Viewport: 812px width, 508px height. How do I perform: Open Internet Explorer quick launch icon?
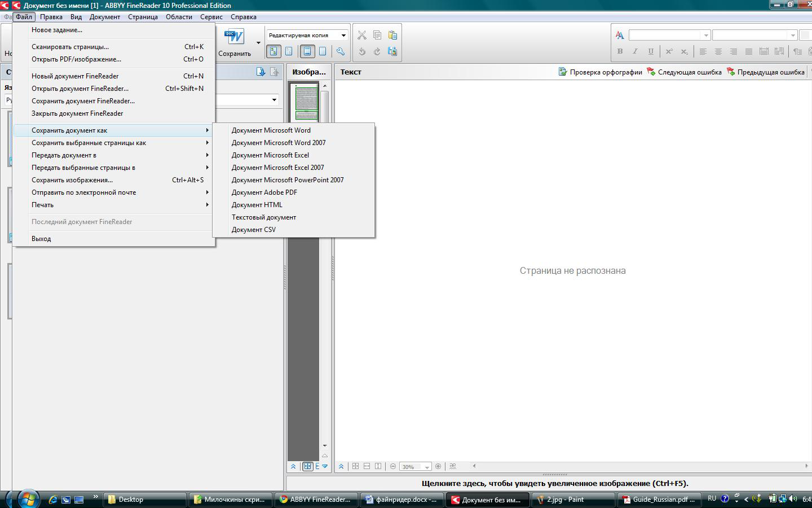pyautogui.click(x=53, y=500)
